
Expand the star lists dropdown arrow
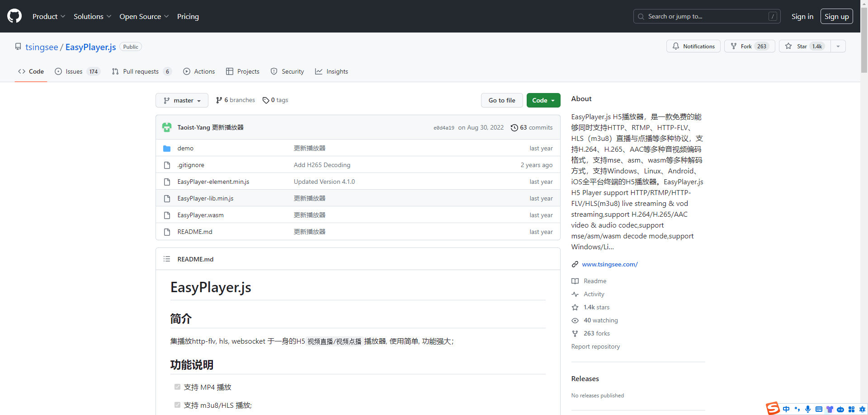[838, 46]
